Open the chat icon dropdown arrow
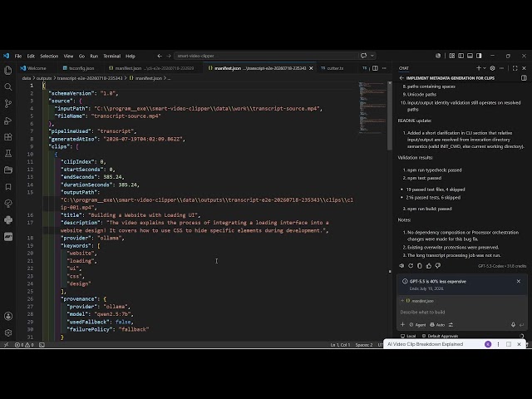 pos(372,56)
